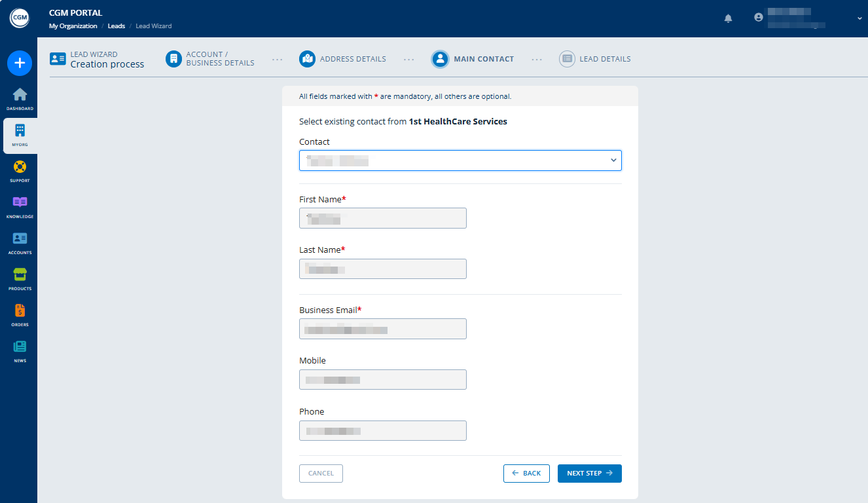Click the Next Step button
This screenshot has width=868, height=503.
[589, 474]
